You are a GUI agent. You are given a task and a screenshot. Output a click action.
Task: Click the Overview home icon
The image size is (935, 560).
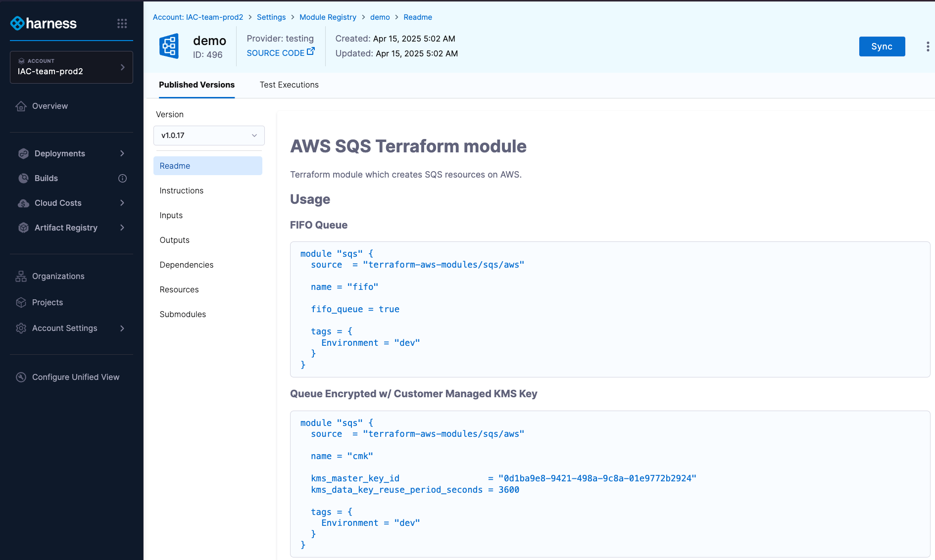pyautogui.click(x=21, y=106)
